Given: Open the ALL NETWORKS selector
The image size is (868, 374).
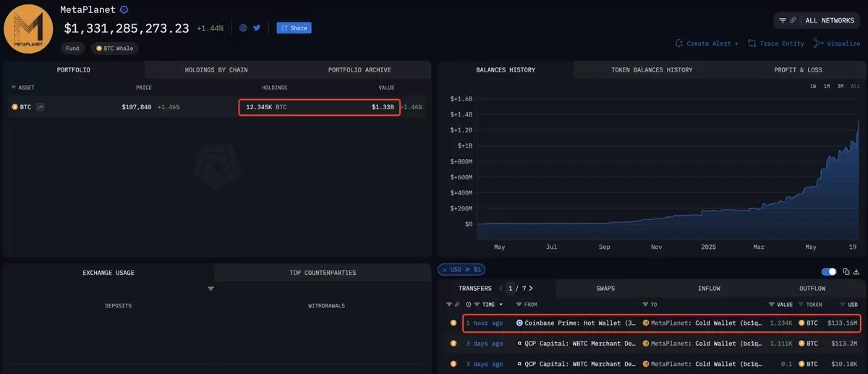Looking at the screenshot, I should (x=829, y=20).
